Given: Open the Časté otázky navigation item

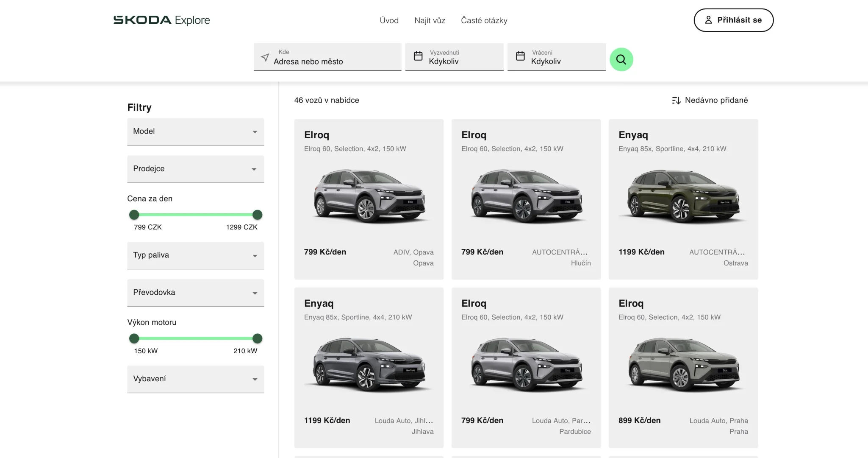Looking at the screenshot, I should click(x=484, y=20).
